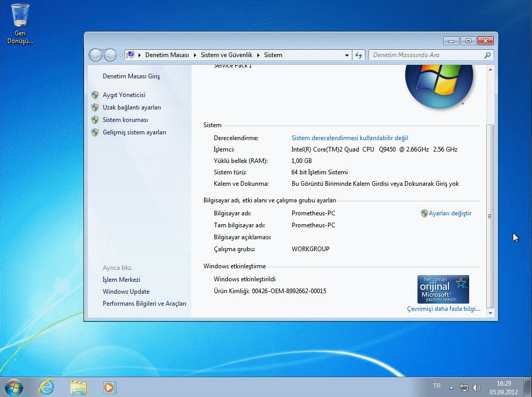Click the Start menu orb
Screen dimensions: 532x397
(x=14, y=387)
